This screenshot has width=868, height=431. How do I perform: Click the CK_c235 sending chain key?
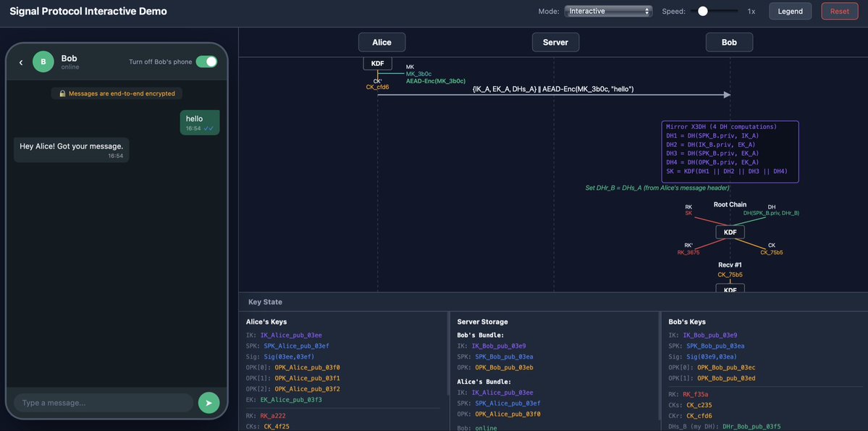pyautogui.click(x=699, y=405)
